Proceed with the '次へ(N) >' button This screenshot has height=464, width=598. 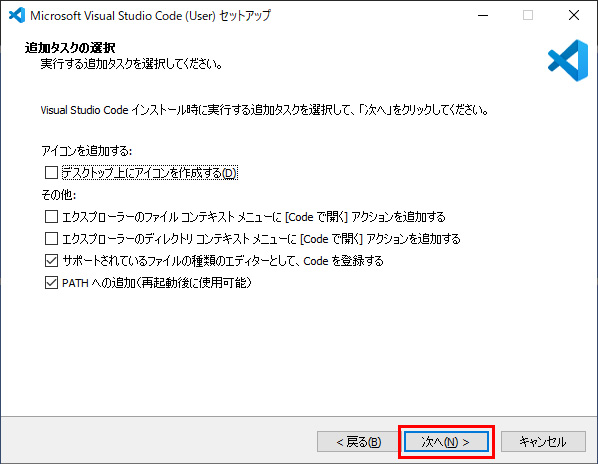click(x=446, y=442)
